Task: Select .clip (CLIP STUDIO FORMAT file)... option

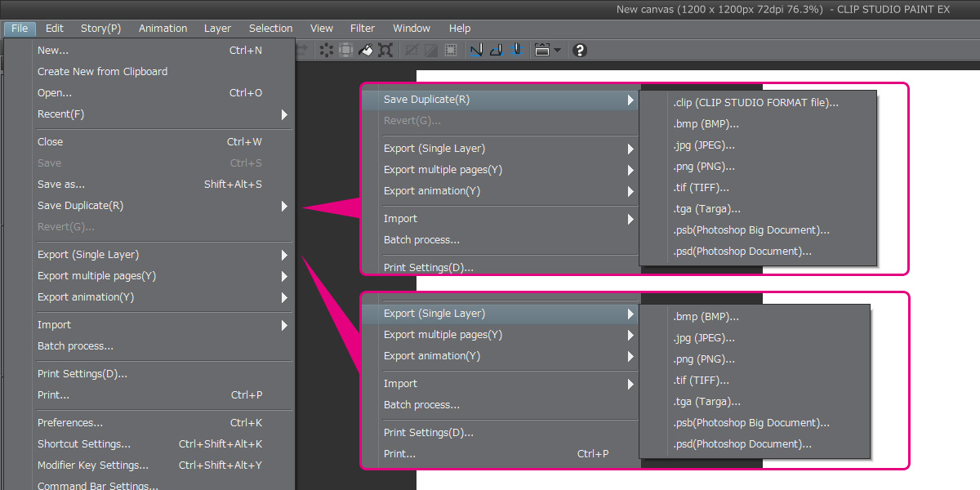Action: click(755, 103)
